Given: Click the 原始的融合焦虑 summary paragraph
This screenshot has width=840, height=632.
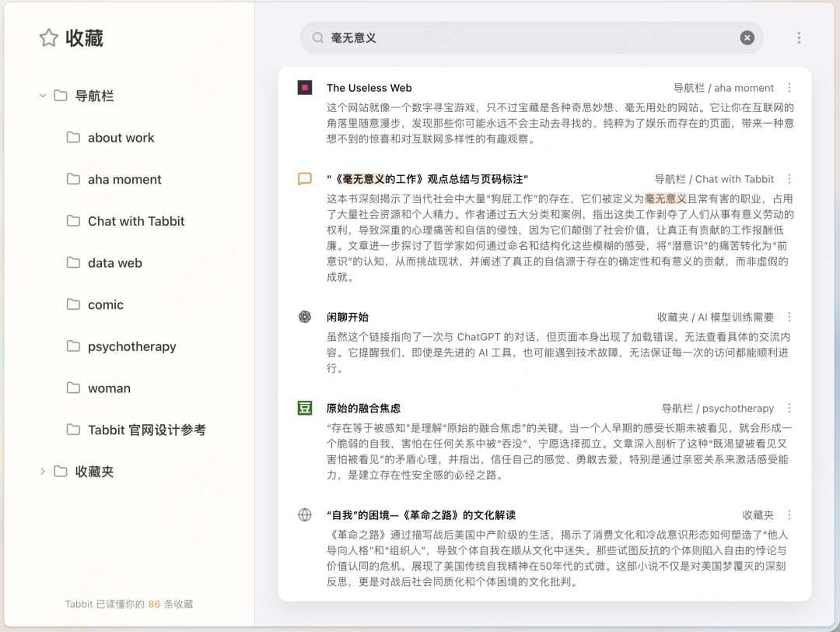Looking at the screenshot, I should click(559, 451).
